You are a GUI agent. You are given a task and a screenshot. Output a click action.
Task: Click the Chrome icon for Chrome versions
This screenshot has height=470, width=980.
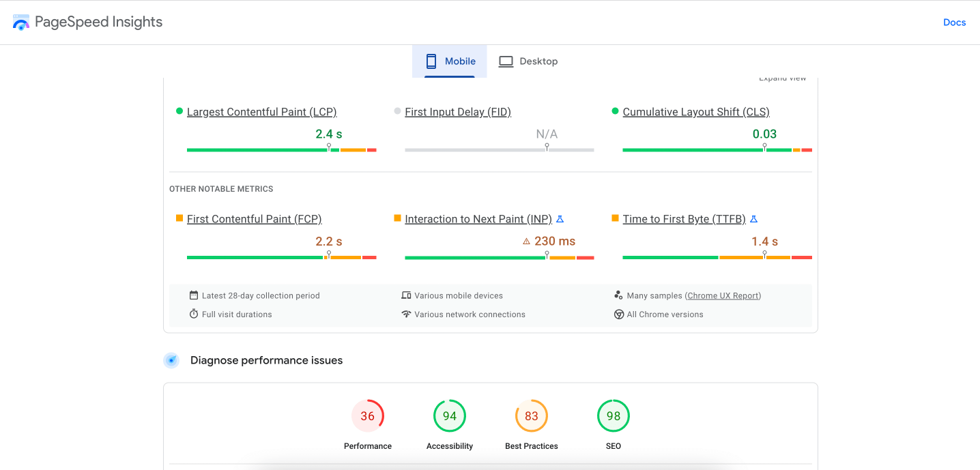pyautogui.click(x=619, y=314)
